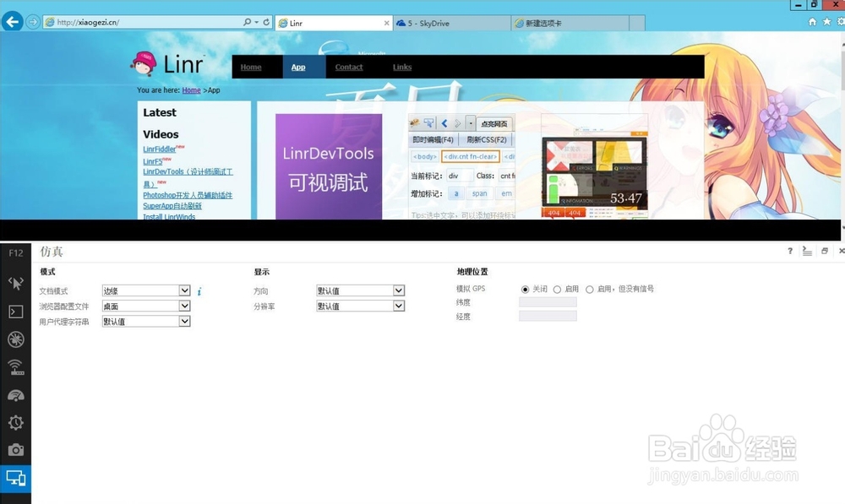Click the webpage vertical scrollbar
Image resolution: width=845 pixels, height=504 pixels.
pos(842,134)
